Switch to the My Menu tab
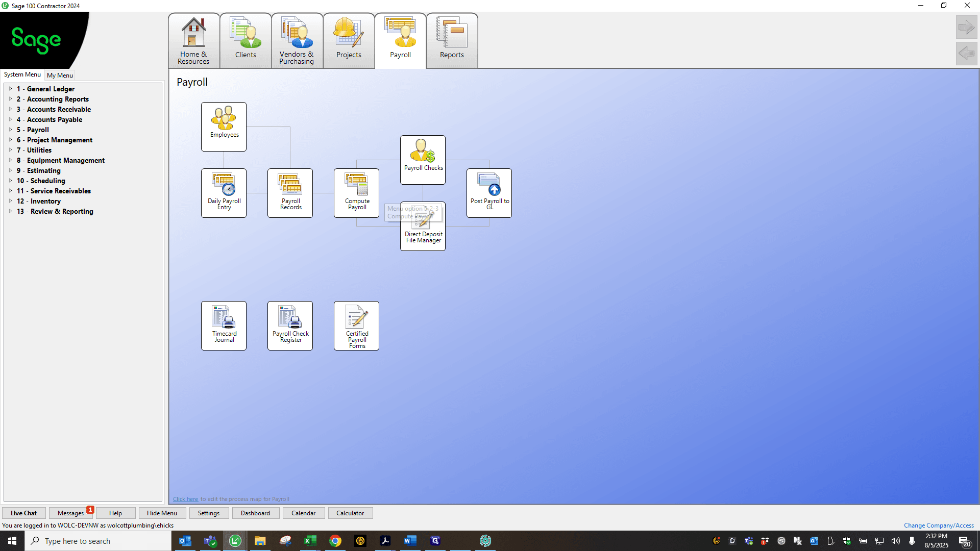Image resolution: width=980 pixels, height=551 pixels. pyautogui.click(x=60, y=75)
